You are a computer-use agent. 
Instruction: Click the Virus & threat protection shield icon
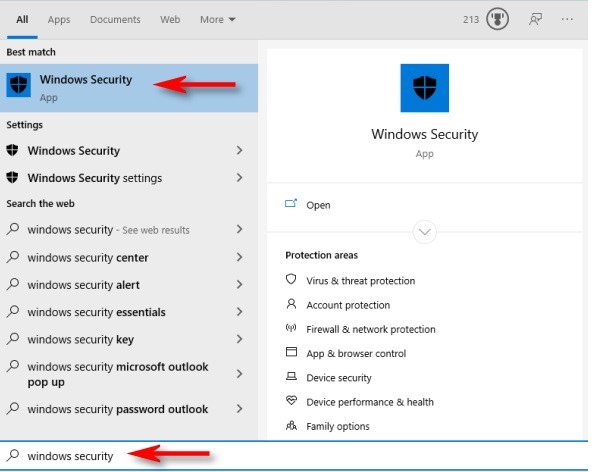pyautogui.click(x=291, y=279)
